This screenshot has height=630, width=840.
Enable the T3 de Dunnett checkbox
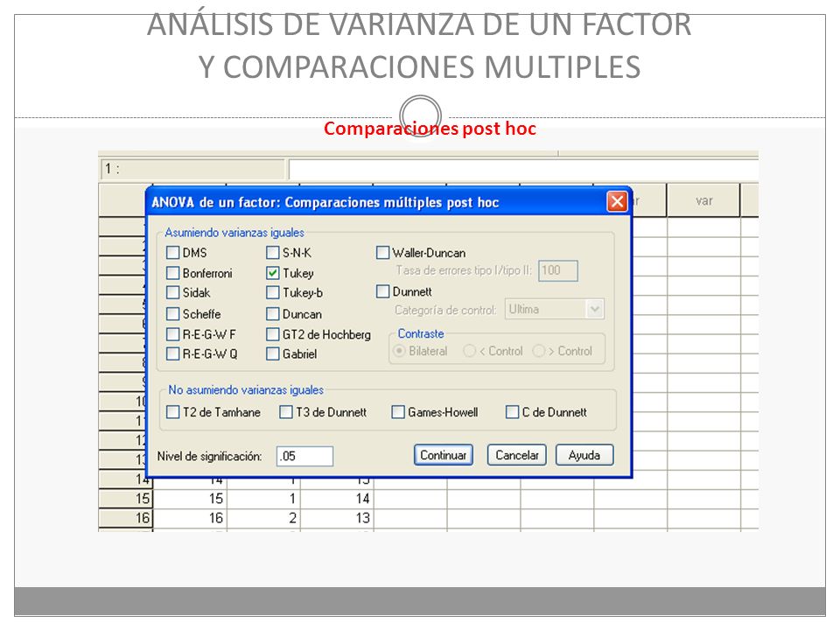point(286,412)
